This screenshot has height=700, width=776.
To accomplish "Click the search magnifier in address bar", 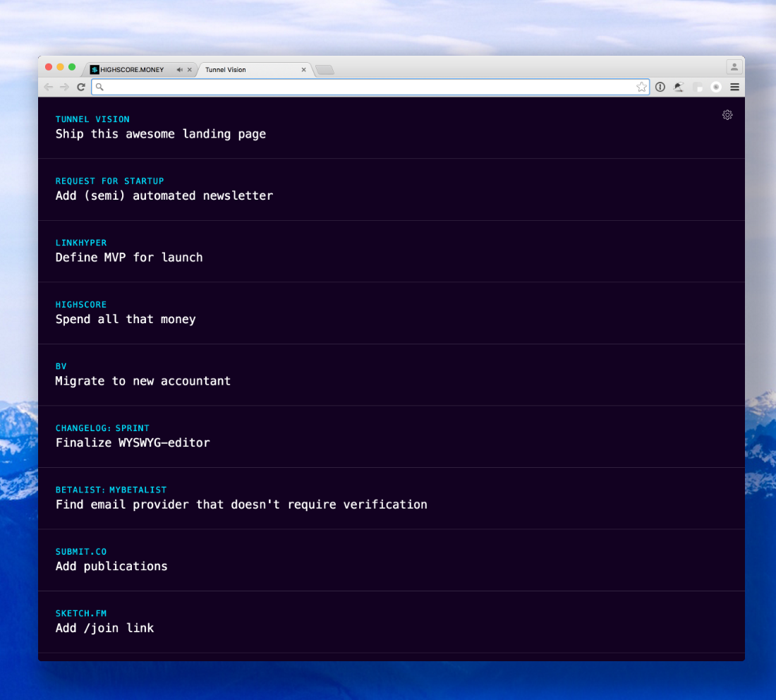I will [99, 87].
